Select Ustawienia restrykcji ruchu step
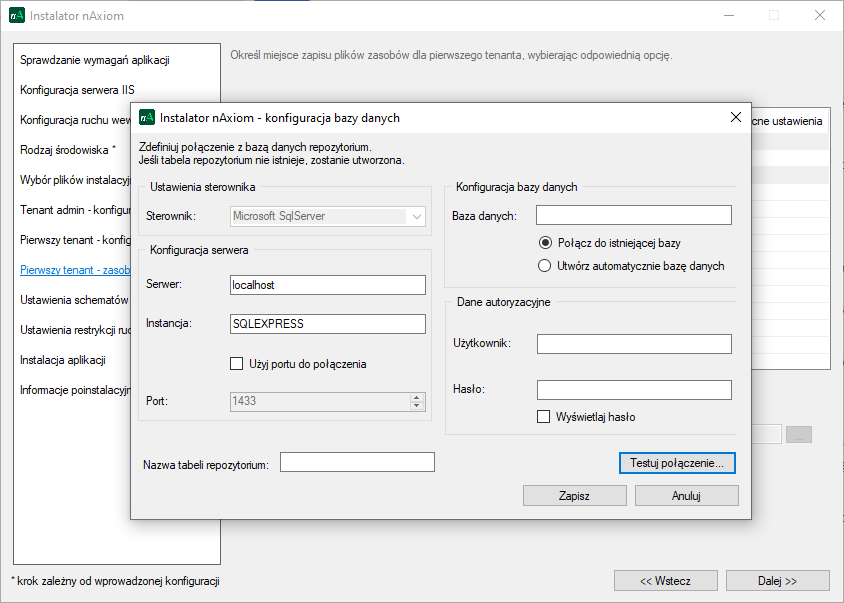844x603 pixels. pyautogui.click(x=75, y=330)
